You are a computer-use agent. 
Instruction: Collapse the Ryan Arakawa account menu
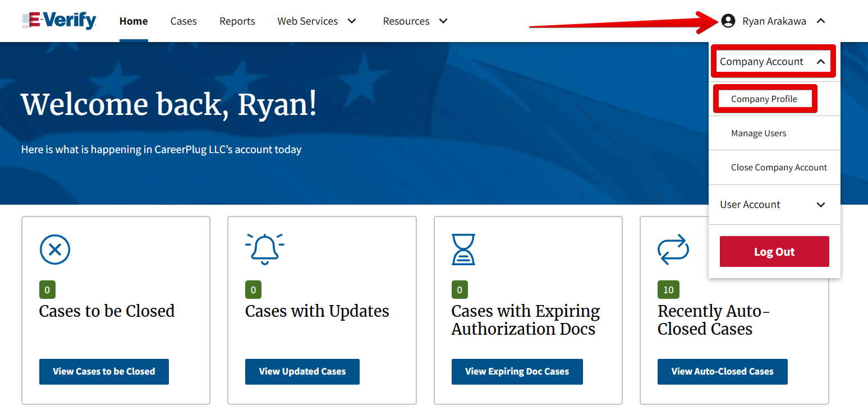click(x=821, y=20)
